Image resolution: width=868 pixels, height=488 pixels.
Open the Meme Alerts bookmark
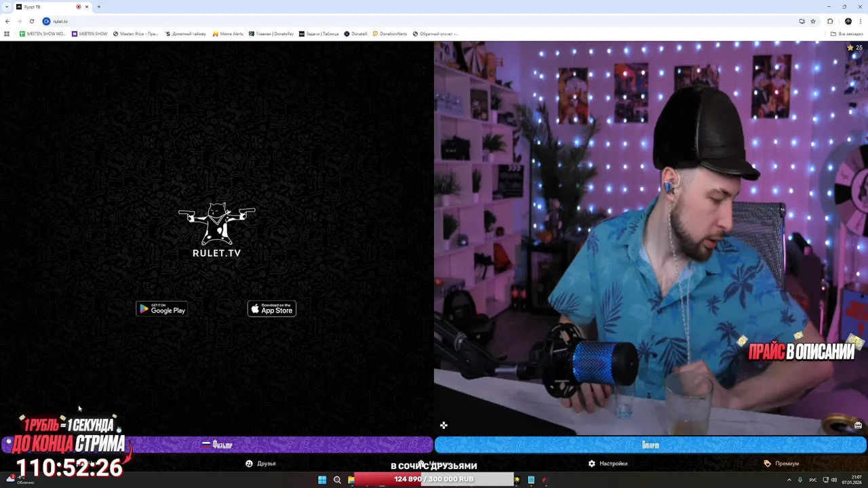(228, 33)
